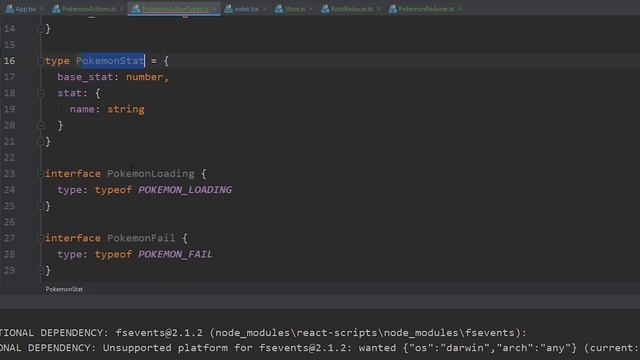Open the PokemonReducer.ts tab

point(426,9)
